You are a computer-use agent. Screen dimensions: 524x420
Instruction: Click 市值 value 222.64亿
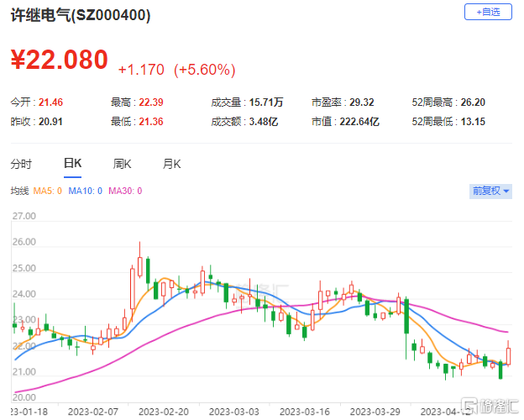pos(359,122)
